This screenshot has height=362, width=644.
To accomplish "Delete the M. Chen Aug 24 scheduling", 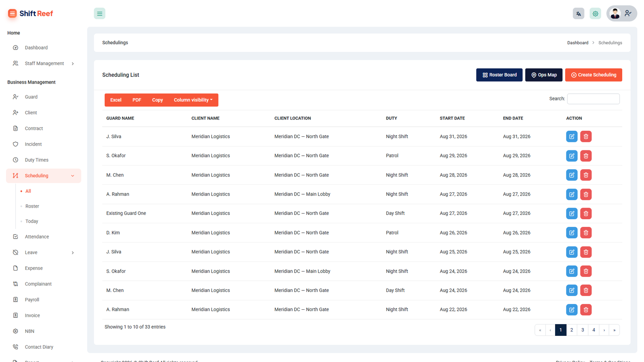I will [x=586, y=290].
